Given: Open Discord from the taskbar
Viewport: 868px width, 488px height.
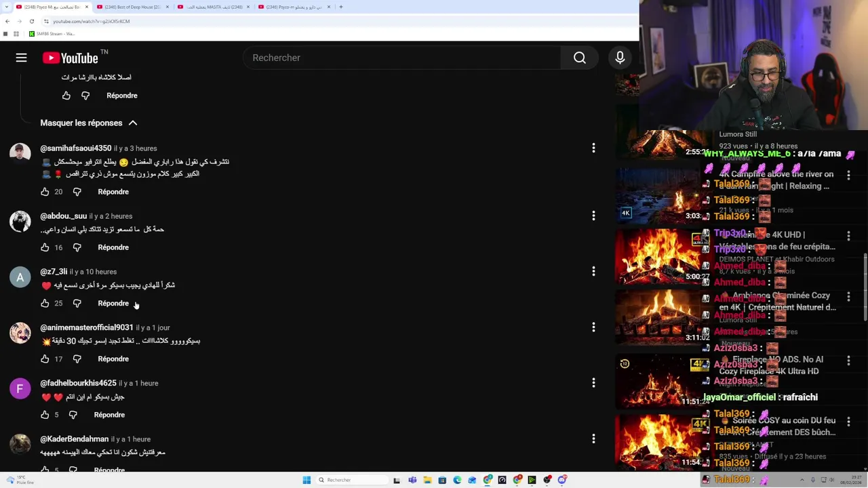Looking at the screenshot, I should (x=562, y=480).
